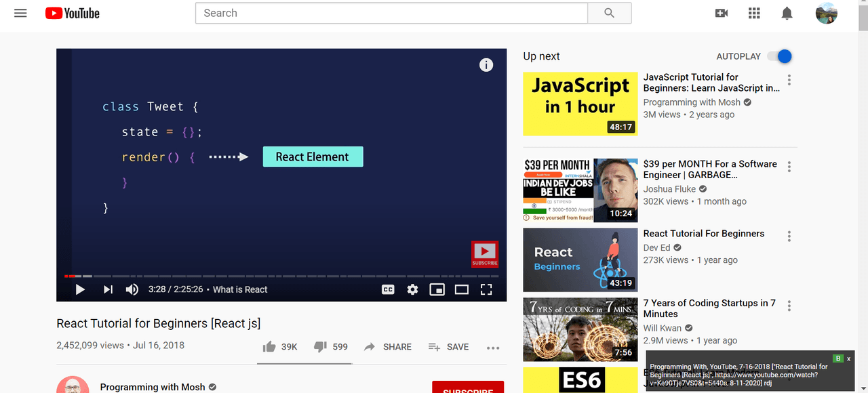Open Programming with Mosh under JavaScript Tutorial
The height and width of the screenshot is (393, 868).
click(x=692, y=102)
